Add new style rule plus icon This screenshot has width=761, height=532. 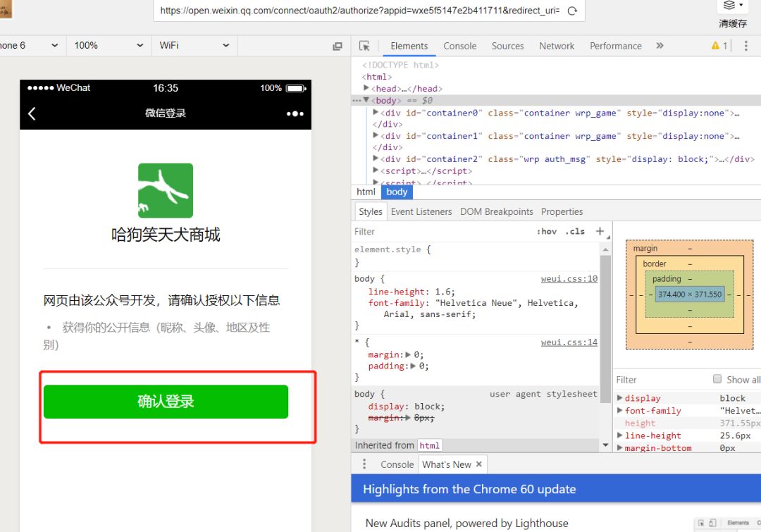pyautogui.click(x=600, y=232)
